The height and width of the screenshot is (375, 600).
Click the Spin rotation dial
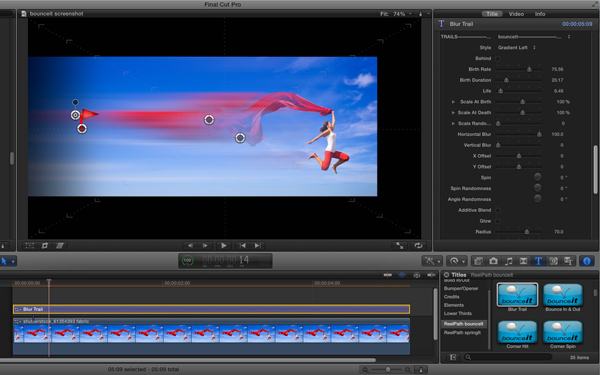pos(538,177)
